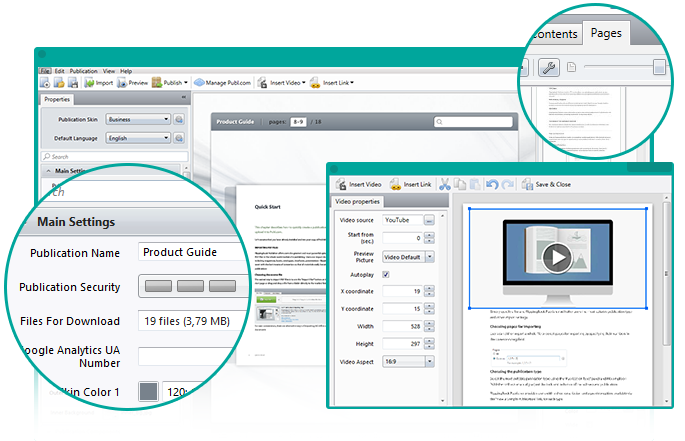Click Insert Video in the editor window toolbar

(x=358, y=184)
